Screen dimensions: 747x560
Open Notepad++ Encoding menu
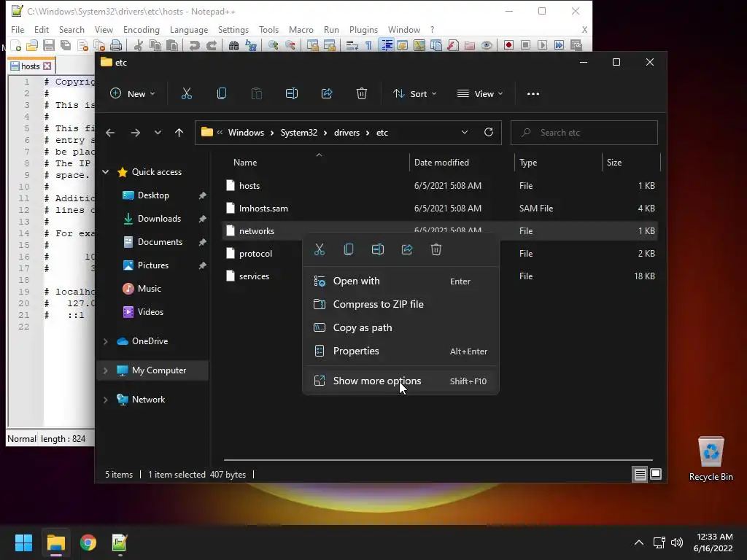tap(141, 29)
